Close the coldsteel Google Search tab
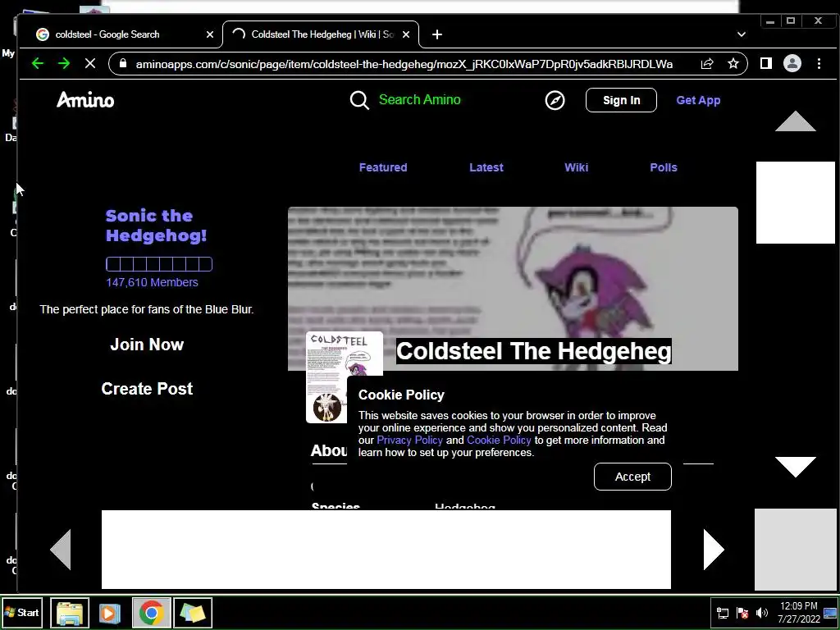 (210, 34)
